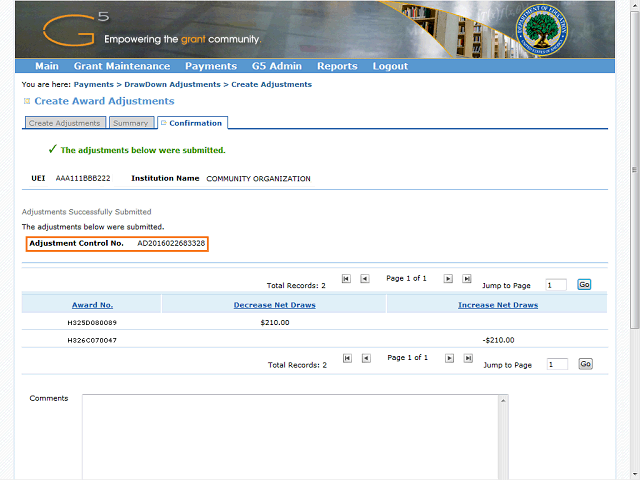640x480 pixels.
Task: Follow the DrawDown Adjustments breadcrumb link
Action: tap(172, 85)
